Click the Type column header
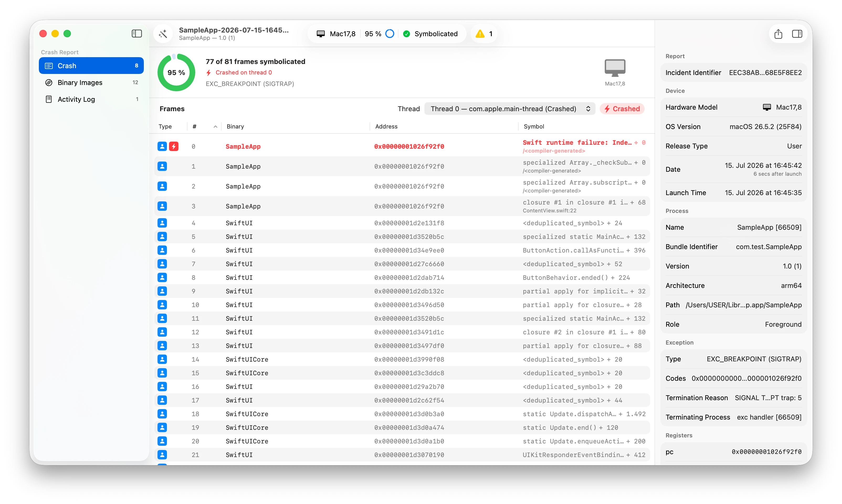842x504 pixels. tap(165, 126)
